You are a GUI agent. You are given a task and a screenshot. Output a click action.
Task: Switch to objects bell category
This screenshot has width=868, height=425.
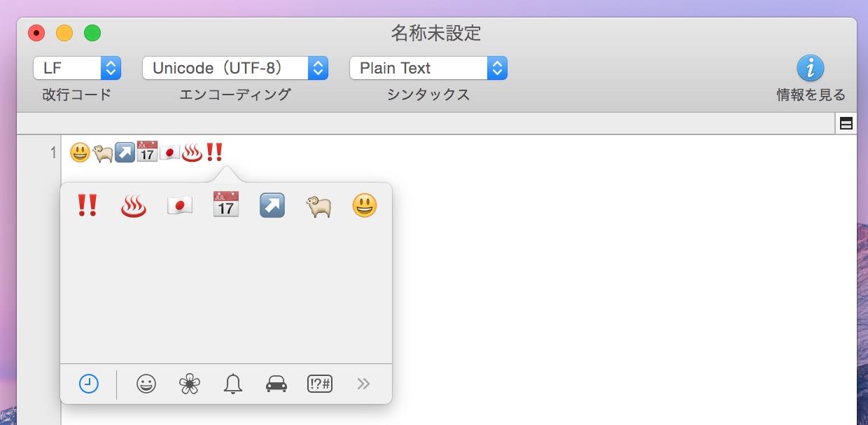tap(233, 384)
